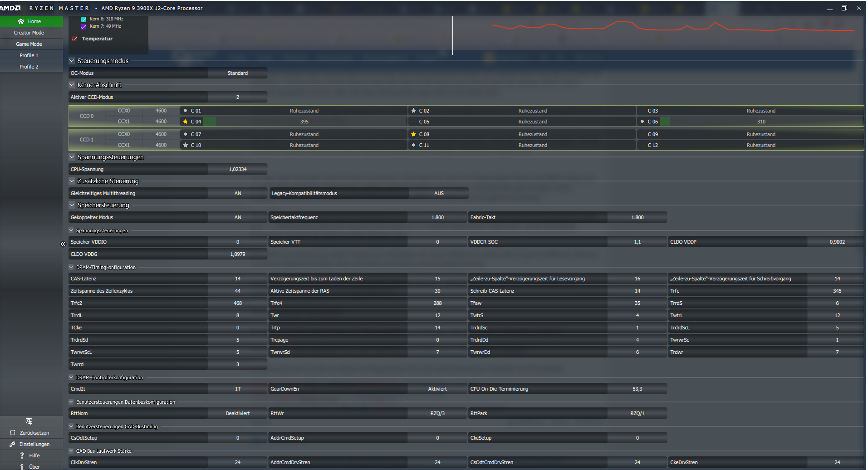Click the CLDO VDDG value 1,0979

[x=237, y=254]
